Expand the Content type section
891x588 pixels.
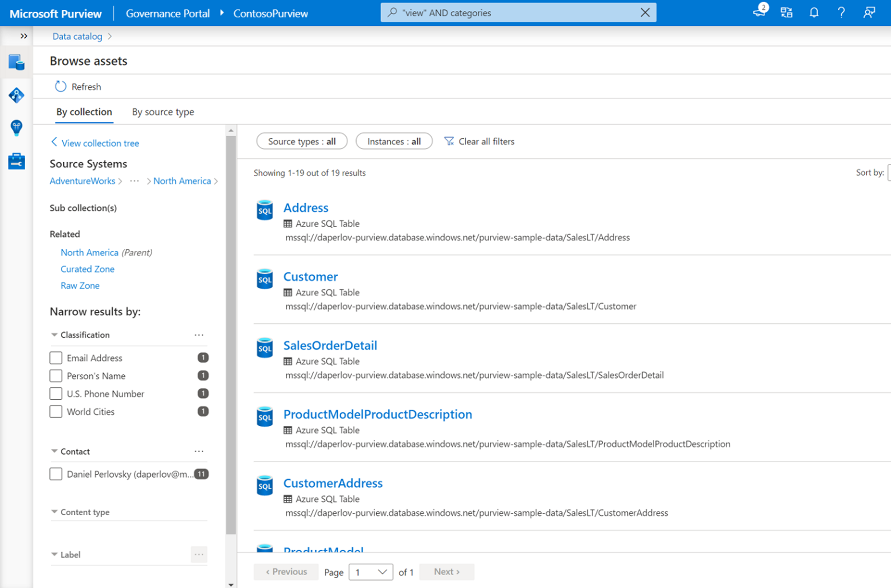[54, 512]
